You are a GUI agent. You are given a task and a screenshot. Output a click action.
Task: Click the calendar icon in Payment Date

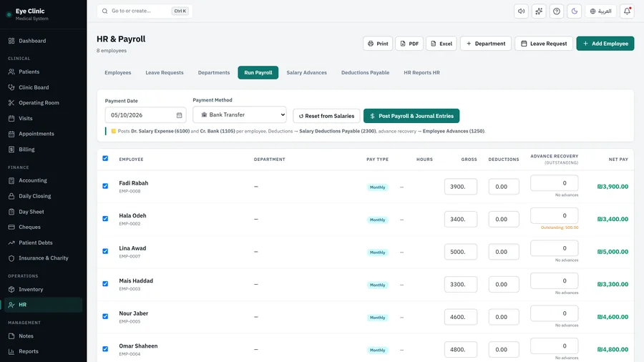pyautogui.click(x=179, y=115)
